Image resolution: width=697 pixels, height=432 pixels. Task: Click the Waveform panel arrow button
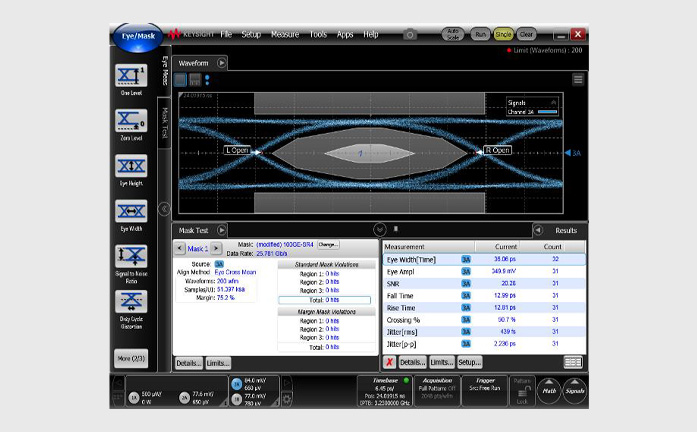click(x=221, y=63)
